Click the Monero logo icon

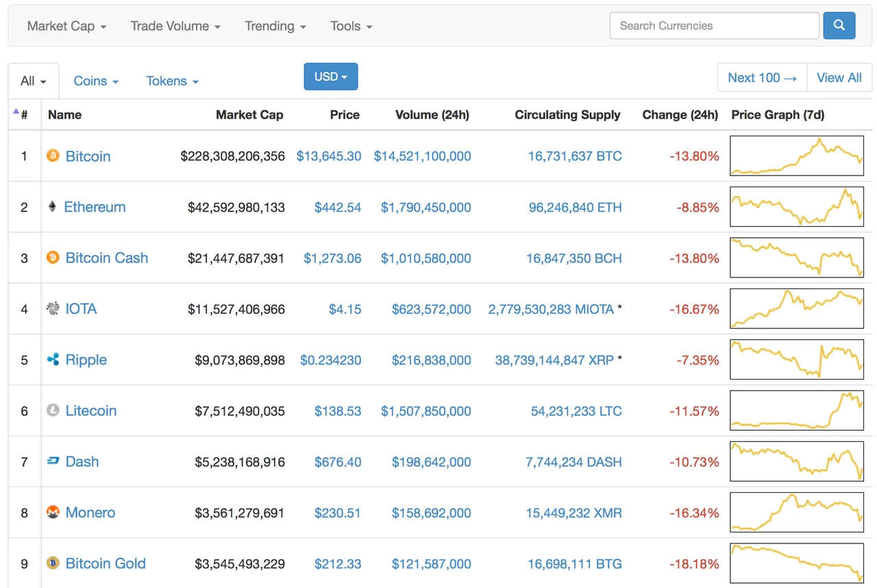(53, 512)
